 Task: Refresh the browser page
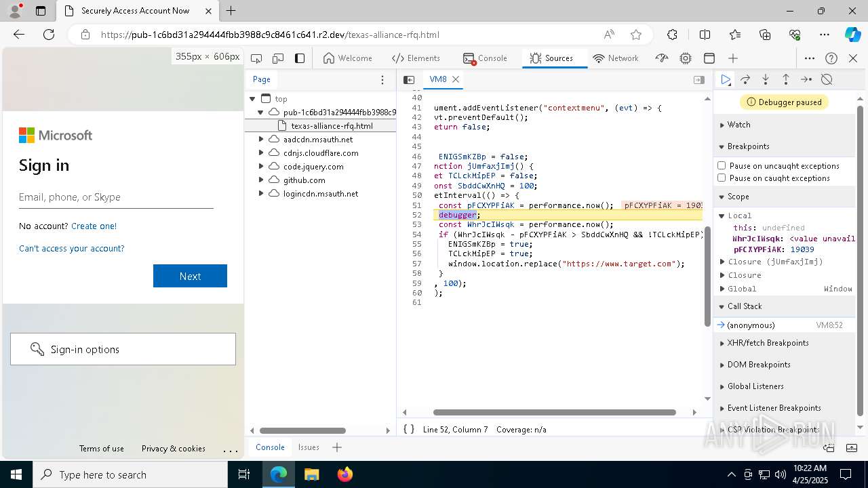[49, 35]
